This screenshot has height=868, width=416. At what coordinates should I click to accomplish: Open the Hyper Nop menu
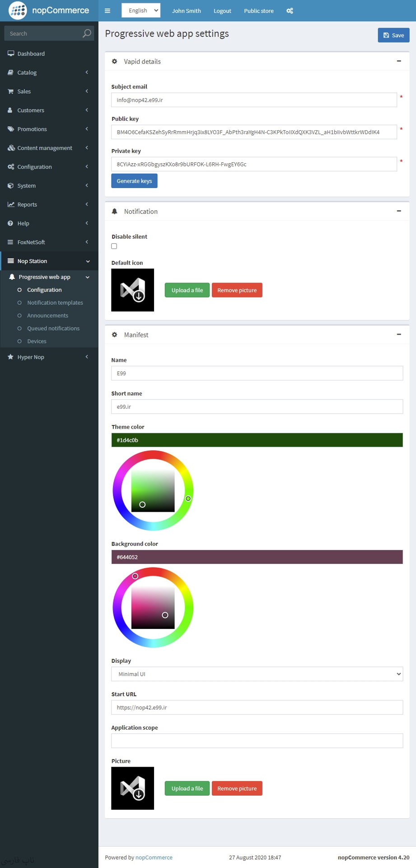tap(31, 357)
